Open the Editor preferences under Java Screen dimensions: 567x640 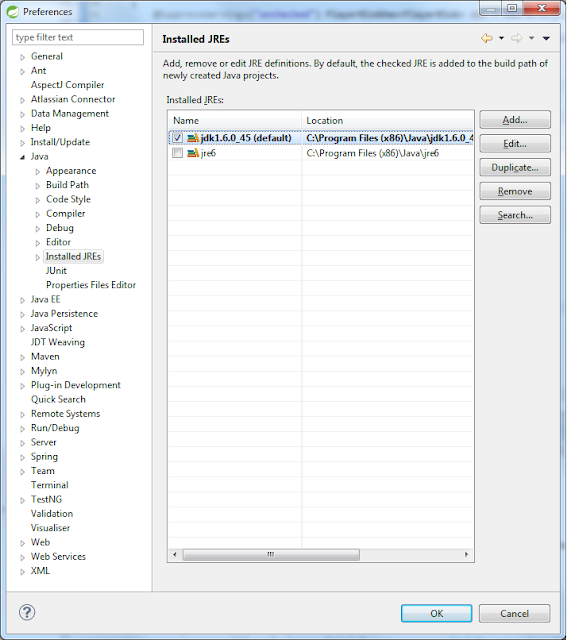pos(58,242)
